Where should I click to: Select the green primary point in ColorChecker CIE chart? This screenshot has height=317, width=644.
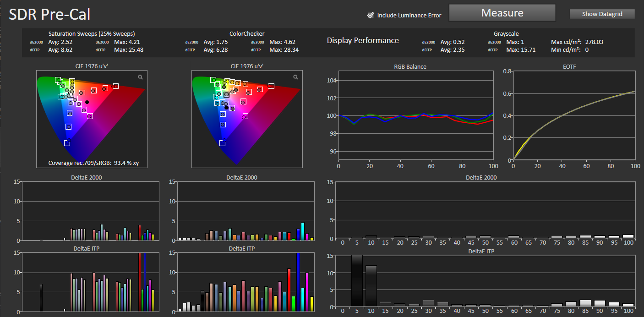pyautogui.click(x=213, y=80)
